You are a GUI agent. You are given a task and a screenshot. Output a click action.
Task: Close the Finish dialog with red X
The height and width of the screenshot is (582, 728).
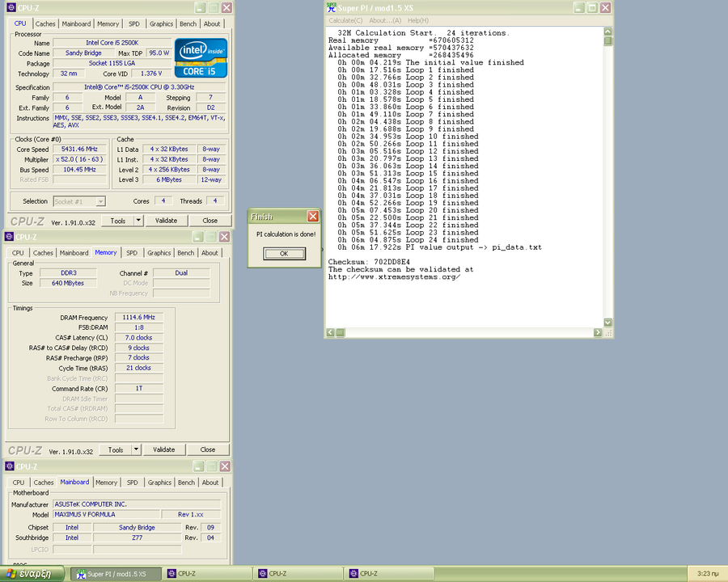click(x=313, y=217)
